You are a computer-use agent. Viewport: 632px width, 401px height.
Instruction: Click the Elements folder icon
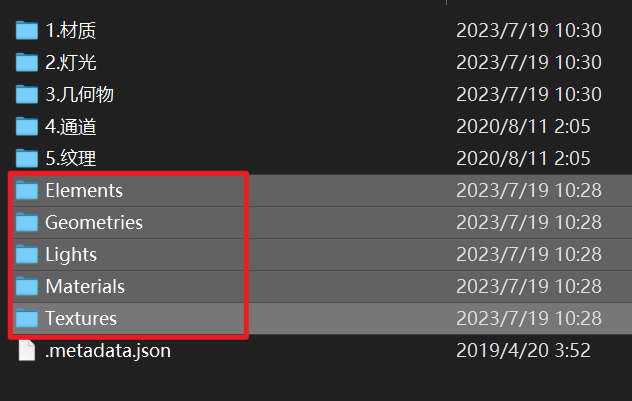point(26,191)
